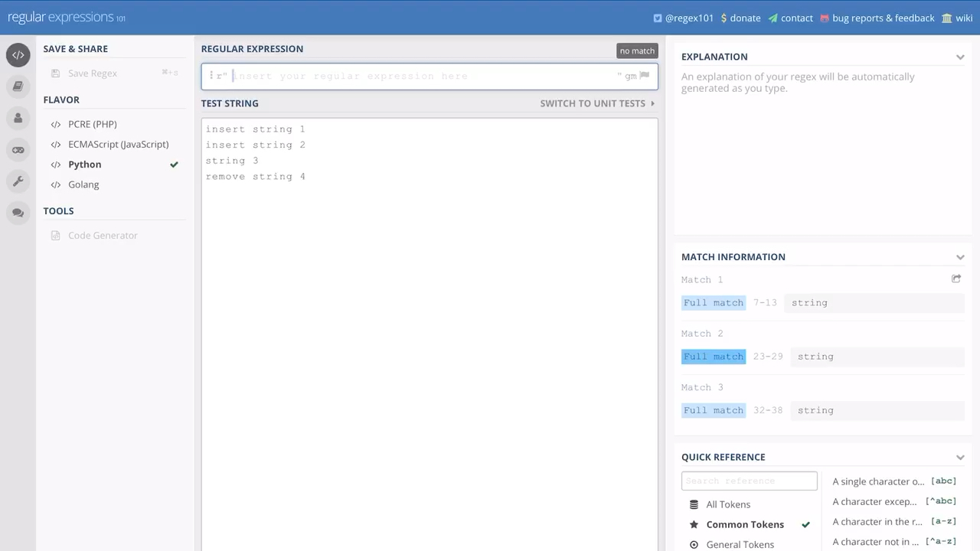Click the 'insert string 1' test line
980x551 pixels.
point(255,129)
